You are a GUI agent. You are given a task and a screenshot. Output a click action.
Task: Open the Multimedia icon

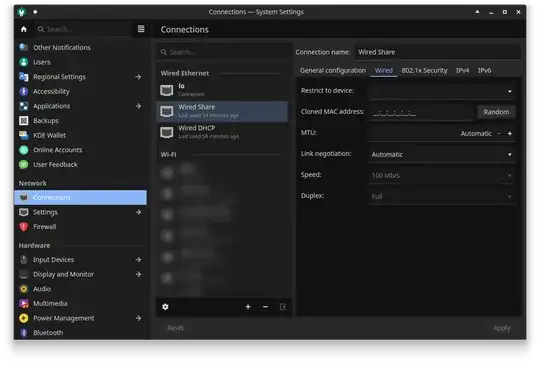pos(24,304)
